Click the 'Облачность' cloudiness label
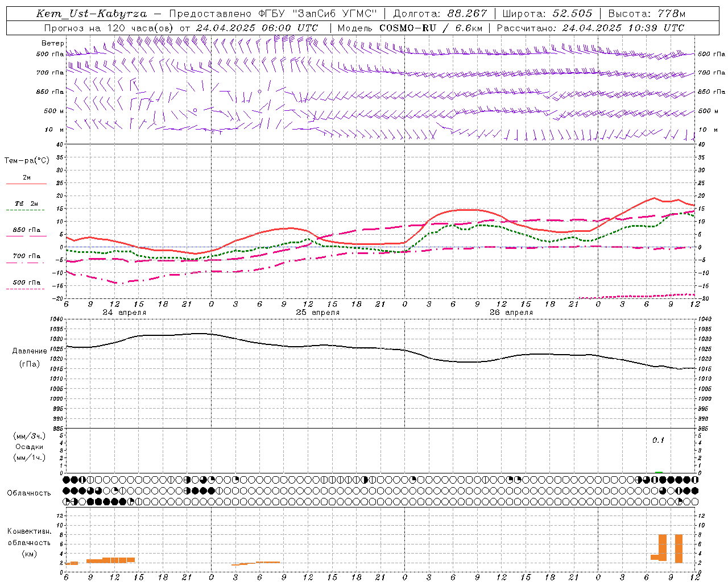The image size is (728, 582). click(x=29, y=493)
